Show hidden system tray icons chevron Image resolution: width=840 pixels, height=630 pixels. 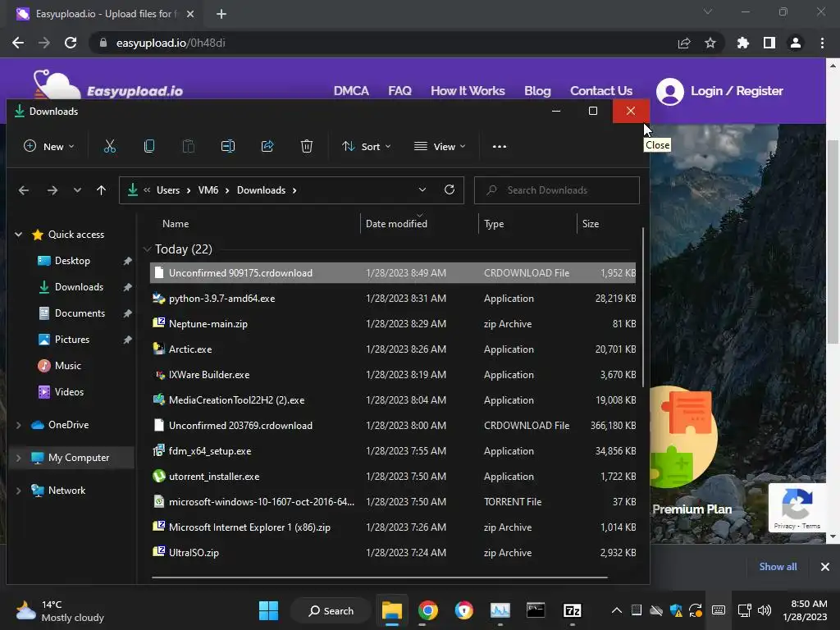pos(617,610)
